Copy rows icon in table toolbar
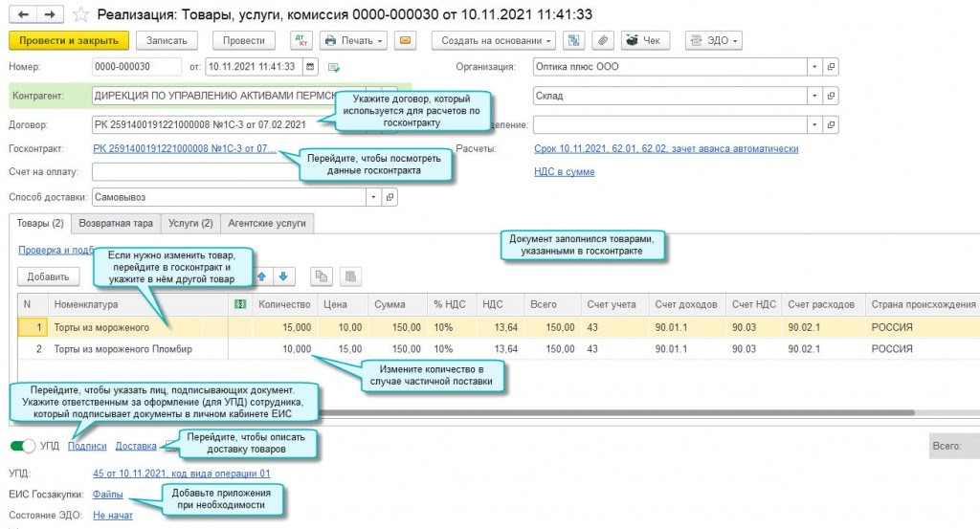This screenshot has width=980, height=529. coord(322,276)
